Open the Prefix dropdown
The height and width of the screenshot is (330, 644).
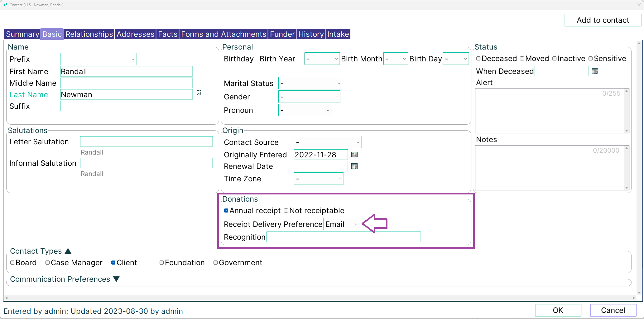pos(98,59)
